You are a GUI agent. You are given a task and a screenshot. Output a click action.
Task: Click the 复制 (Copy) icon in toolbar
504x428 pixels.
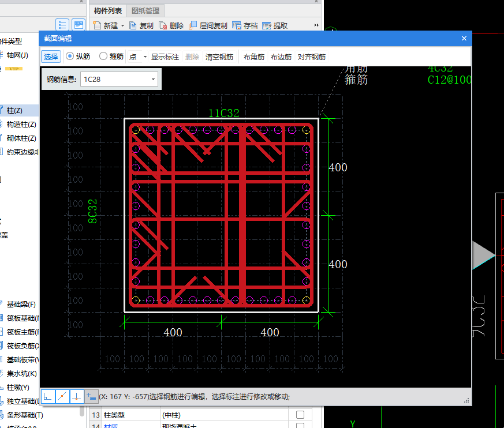pyautogui.click(x=133, y=25)
